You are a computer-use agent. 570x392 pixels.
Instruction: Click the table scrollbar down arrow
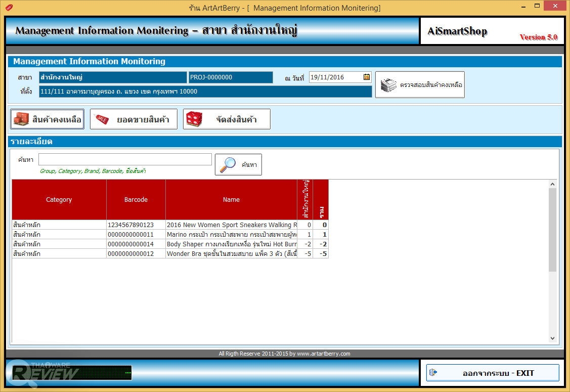tap(552, 338)
